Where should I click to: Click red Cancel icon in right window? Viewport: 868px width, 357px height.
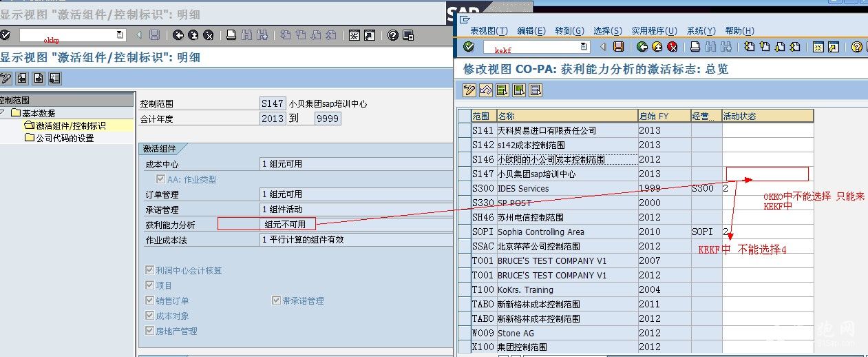(x=672, y=47)
